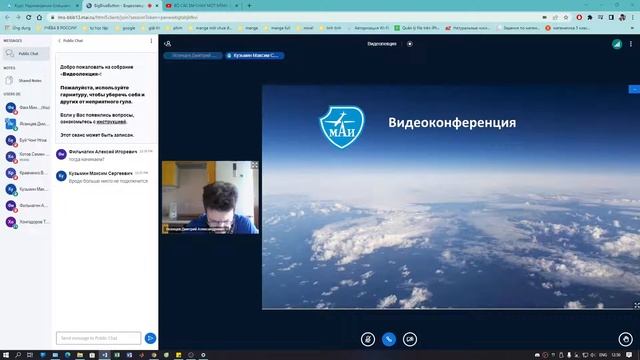Select user Кузьмин Мак... in users list
The width and height of the screenshot is (640, 360).
coord(27,189)
